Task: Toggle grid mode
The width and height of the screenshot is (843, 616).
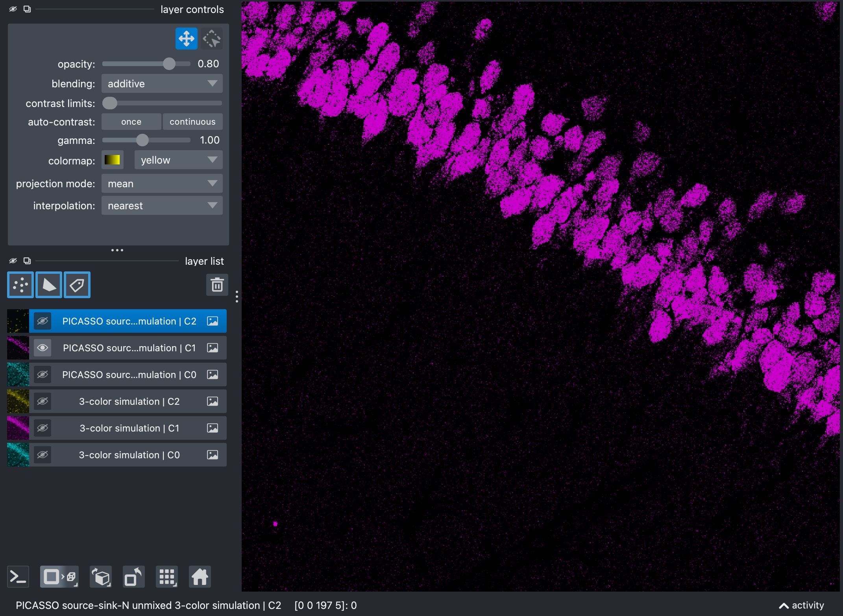Action: [167, 577]
